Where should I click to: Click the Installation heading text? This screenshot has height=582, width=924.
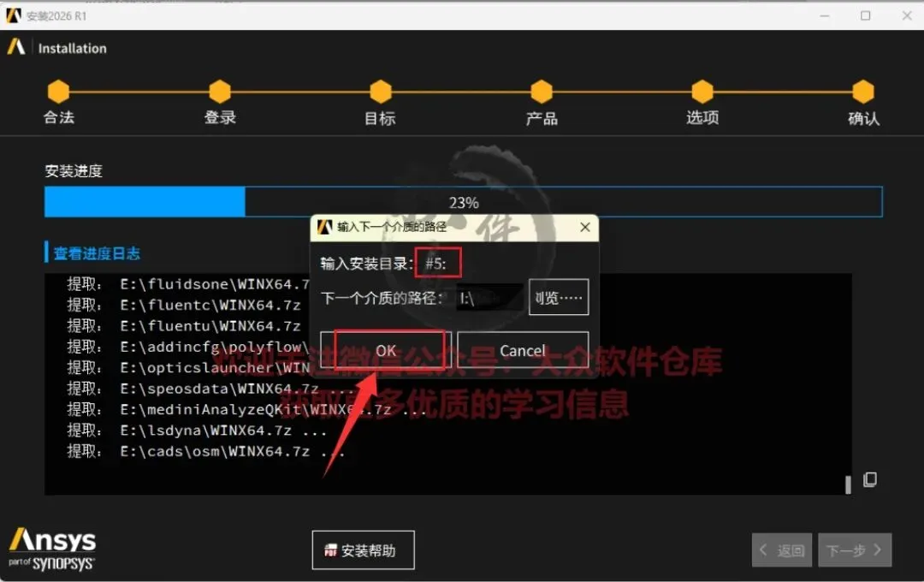pyautogui.click(x=73, y=48)
